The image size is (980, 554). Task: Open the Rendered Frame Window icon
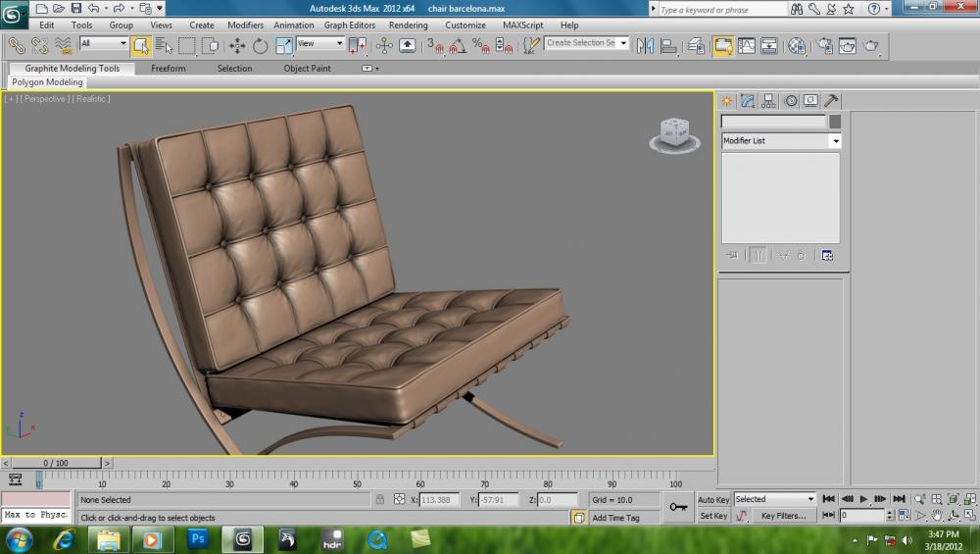click(848, 46)
